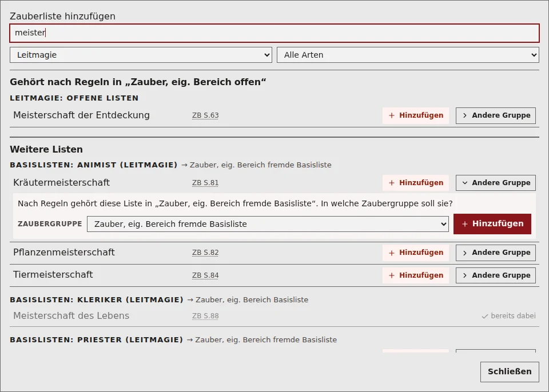Open the Alle Arten type dropdown
Screen dimensions: 549x392
[408, 55]
